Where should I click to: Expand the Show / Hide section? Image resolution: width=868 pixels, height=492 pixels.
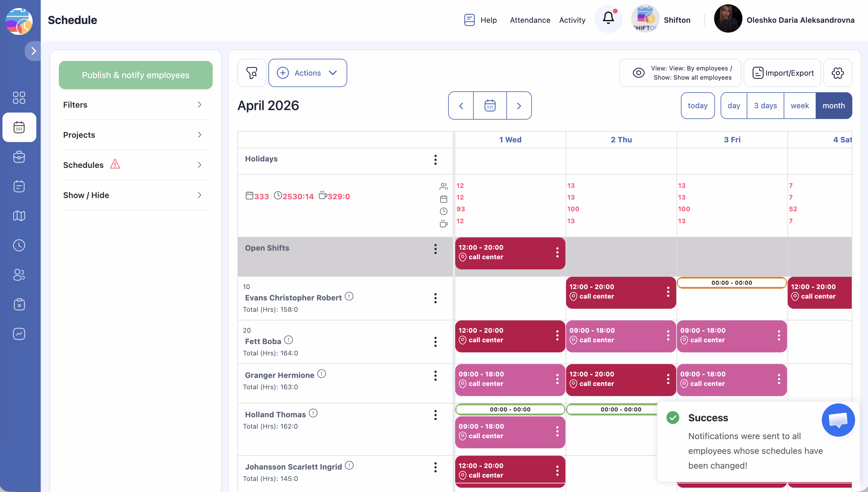pos(135,195)
